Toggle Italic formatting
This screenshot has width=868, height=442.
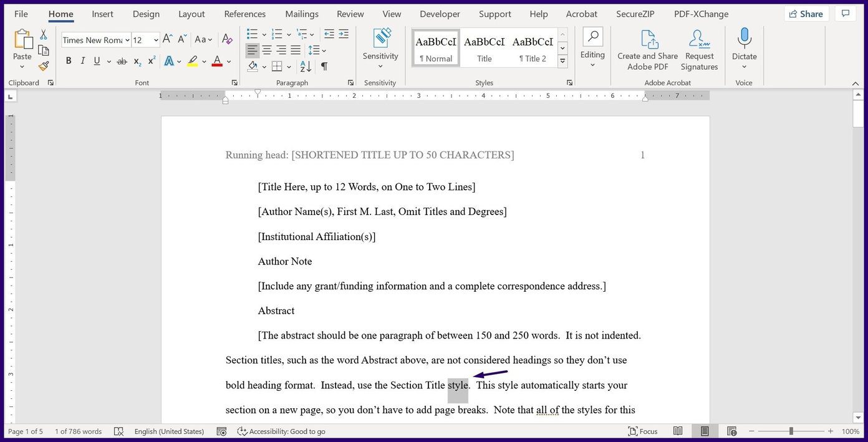[x=82, y=61]
